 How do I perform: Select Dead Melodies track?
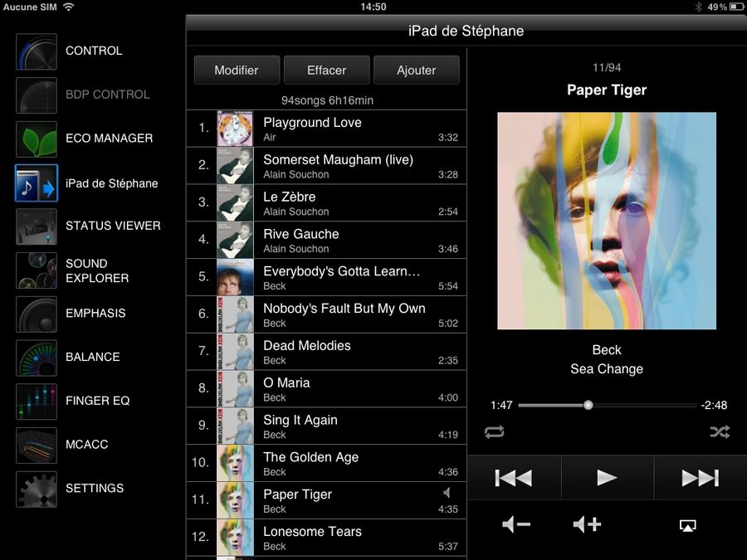[x=326, y=352]
